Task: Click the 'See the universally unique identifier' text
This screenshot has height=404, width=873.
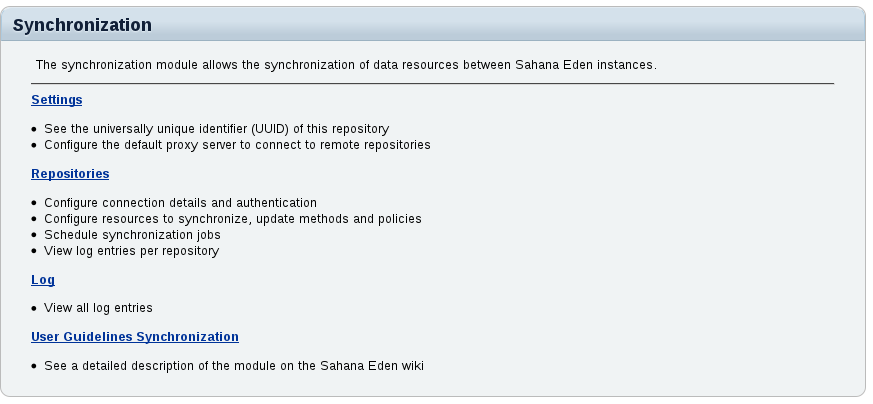Action: pos(216,129)
